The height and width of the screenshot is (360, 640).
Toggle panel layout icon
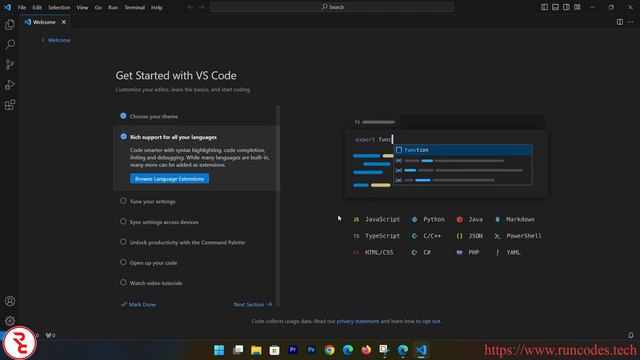pos(555,7)
